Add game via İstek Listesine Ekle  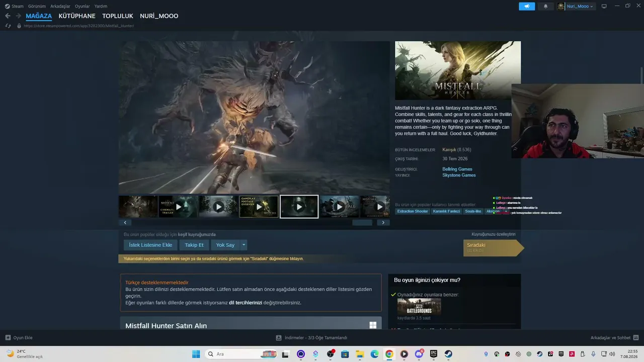click(x=150, y=245)
